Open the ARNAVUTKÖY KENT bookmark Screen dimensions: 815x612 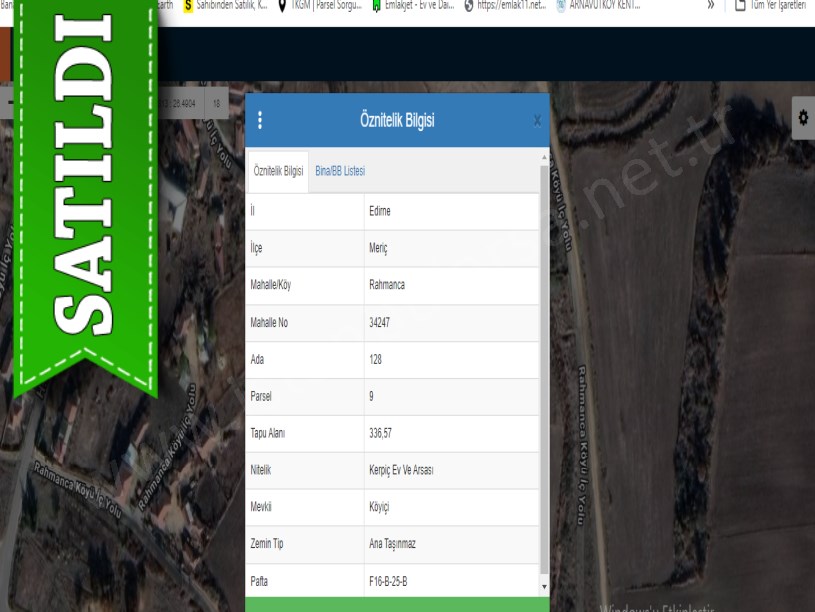point(598,5)
